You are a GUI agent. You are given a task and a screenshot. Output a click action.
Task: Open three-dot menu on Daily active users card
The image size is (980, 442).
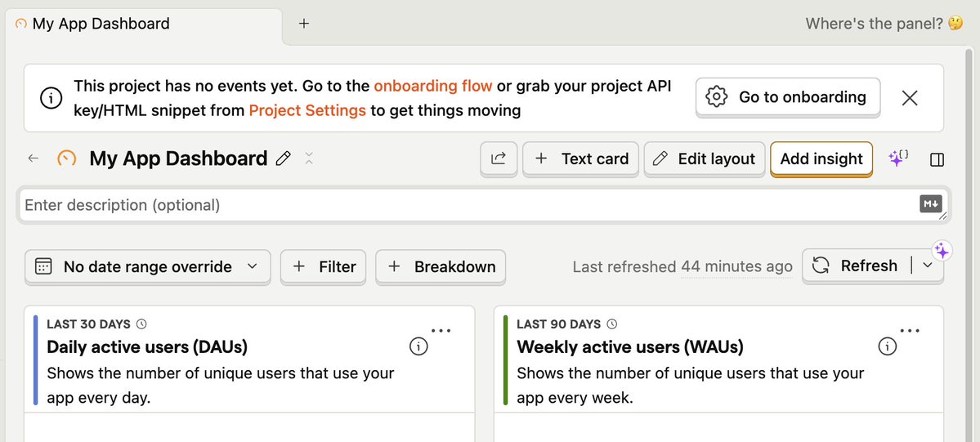441,331
